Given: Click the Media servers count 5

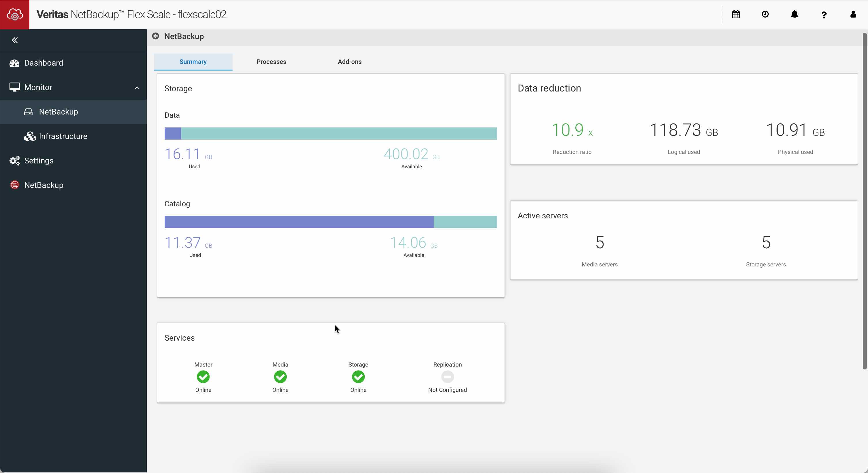Looking at the screenshot, I should (x=599, y=243).
